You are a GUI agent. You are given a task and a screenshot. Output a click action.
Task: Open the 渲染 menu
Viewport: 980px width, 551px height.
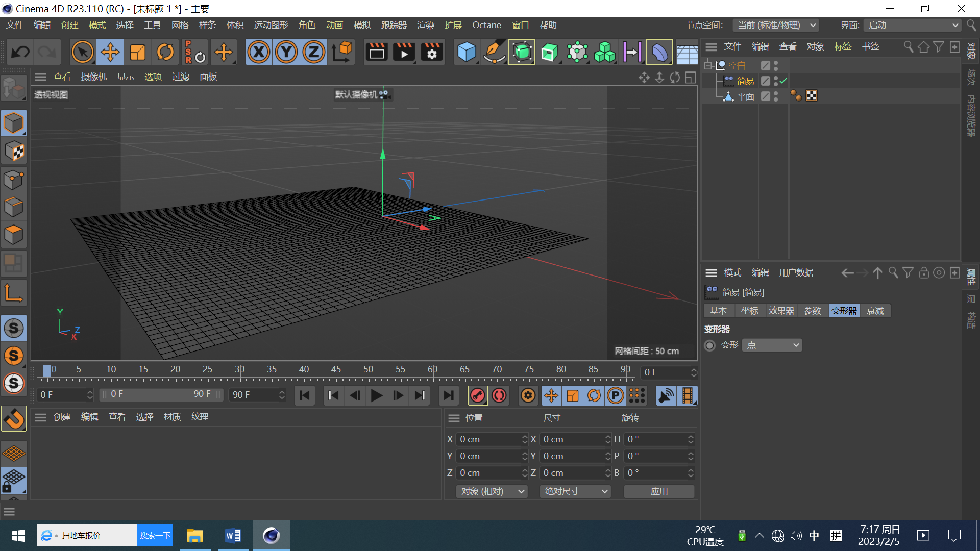(425, 25)
